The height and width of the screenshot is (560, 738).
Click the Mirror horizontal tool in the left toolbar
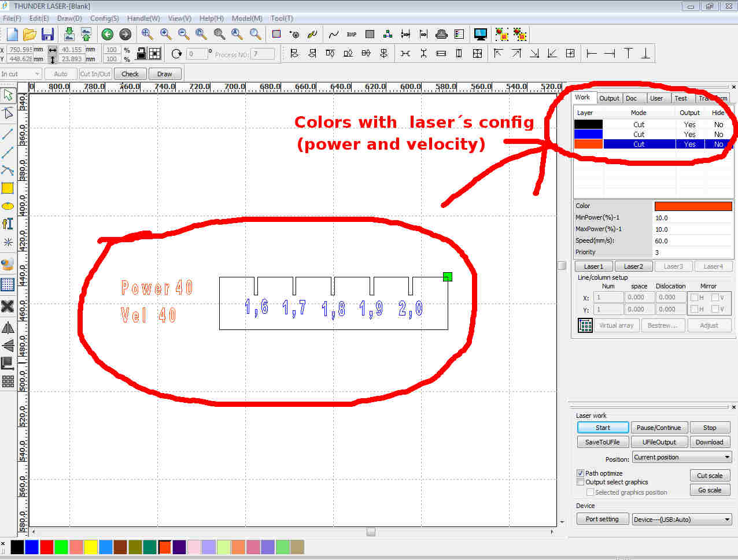click(8, 328)
